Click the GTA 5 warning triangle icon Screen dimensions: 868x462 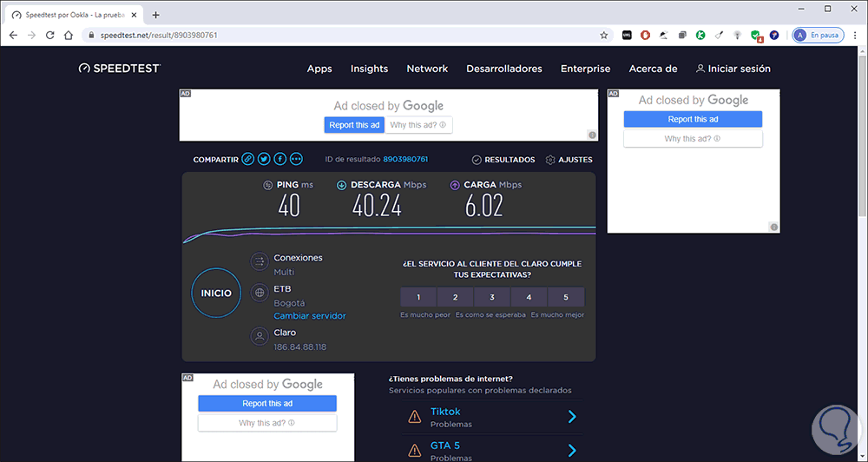pos(414,450)
